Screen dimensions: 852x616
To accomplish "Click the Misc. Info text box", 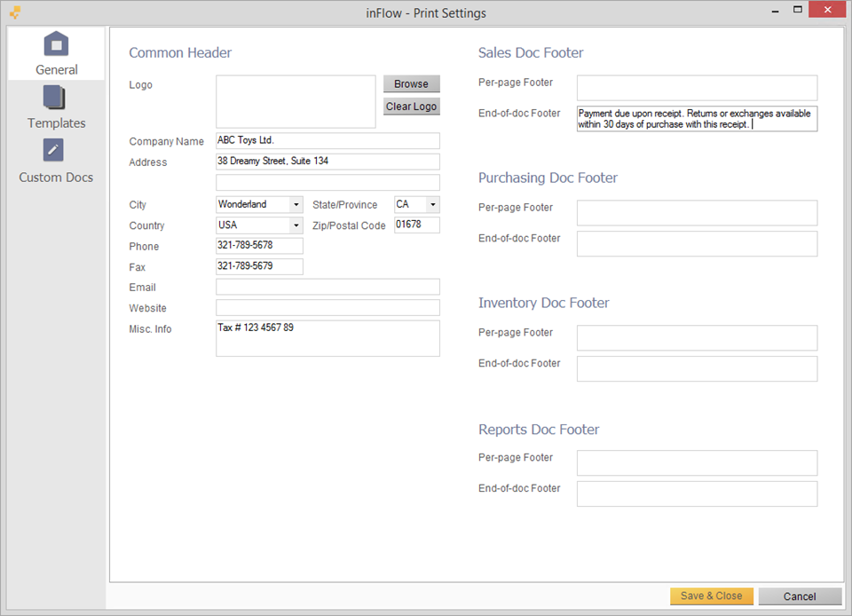I will pos(327,338).
